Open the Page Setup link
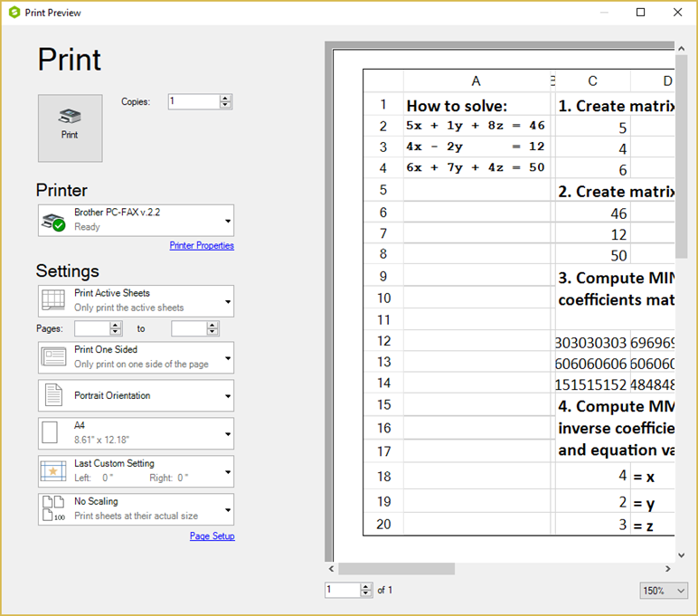This screenshot has width=698, height=616. [212, 535]
